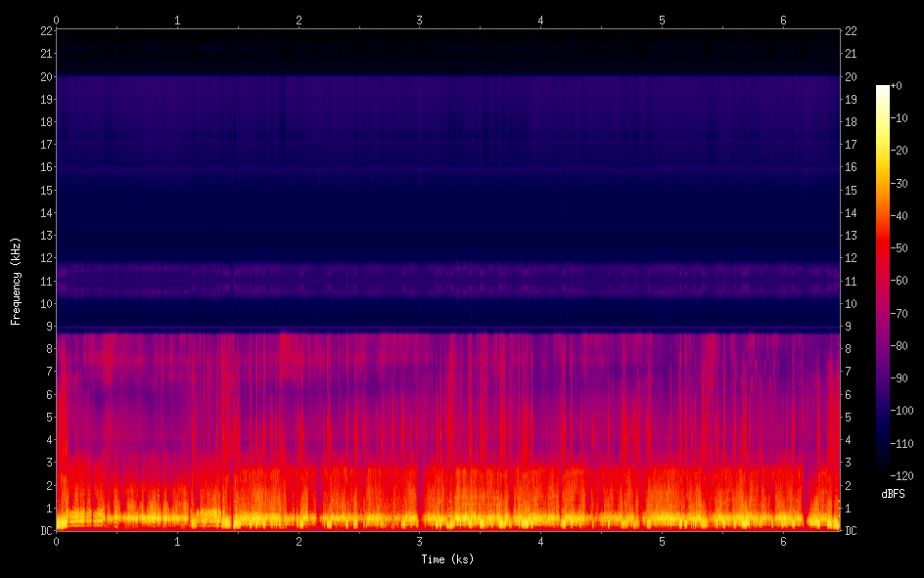This screenshot has width=924, height=578.
Task: Click the 9 kHz tick on left axis
Action: 49,327
